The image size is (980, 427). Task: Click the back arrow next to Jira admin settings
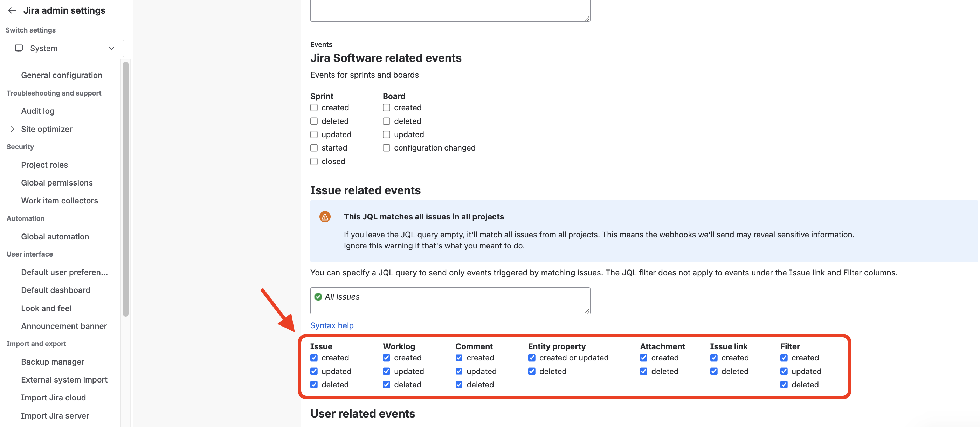pyautogui.click(x=12, y=10)
